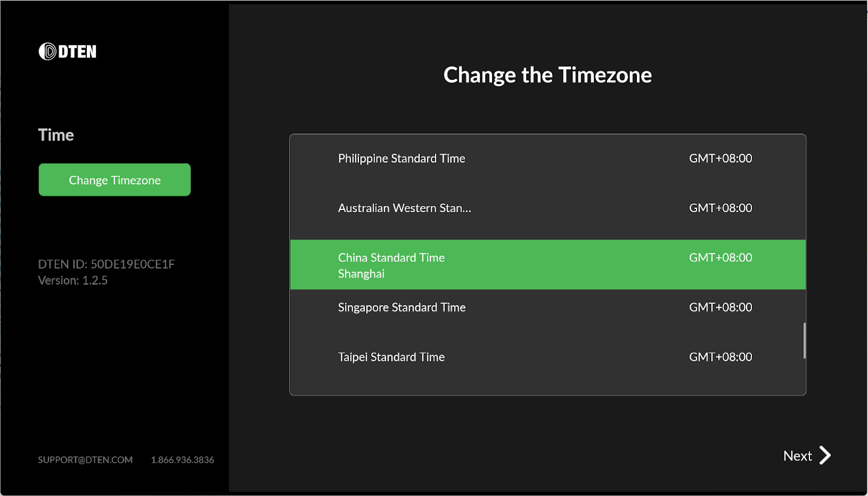The image size is (868, 496).
Task: Click the Version 1.2.5 label
Action: (x=73, y=281)
